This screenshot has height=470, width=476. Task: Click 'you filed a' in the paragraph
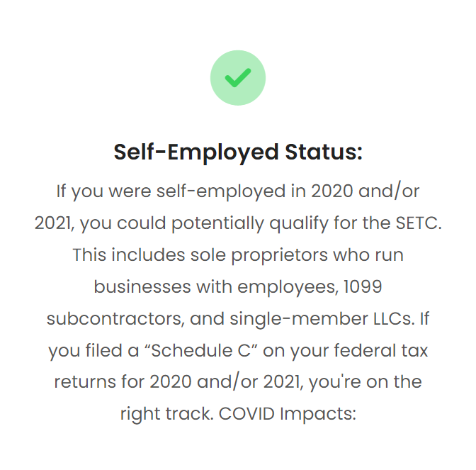click(x=93, y=351)
